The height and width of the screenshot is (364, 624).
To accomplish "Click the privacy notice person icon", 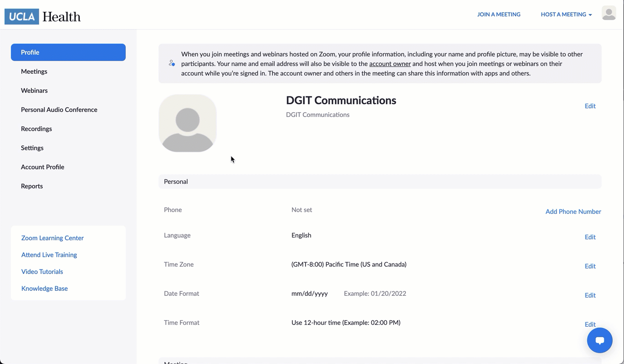I will point(172,63).
